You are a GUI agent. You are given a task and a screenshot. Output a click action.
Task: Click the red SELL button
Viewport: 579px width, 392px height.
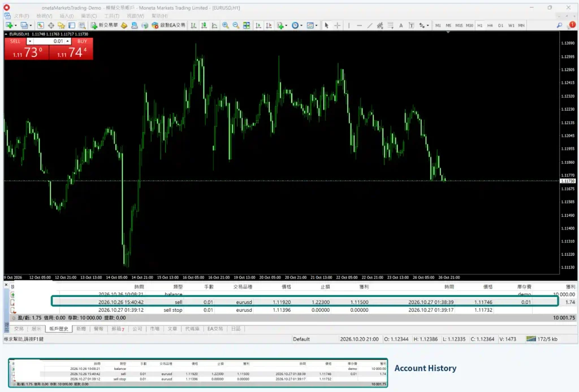coord(27,49)
